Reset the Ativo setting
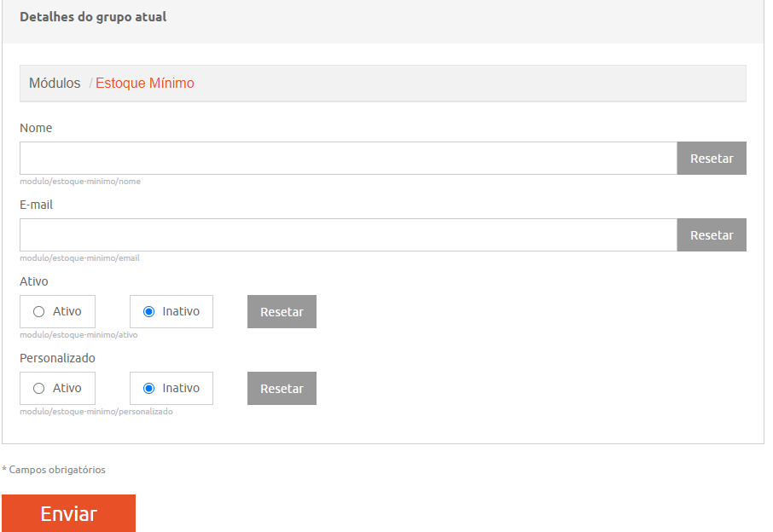Screen dimensions: 773x532 point(282,312)
